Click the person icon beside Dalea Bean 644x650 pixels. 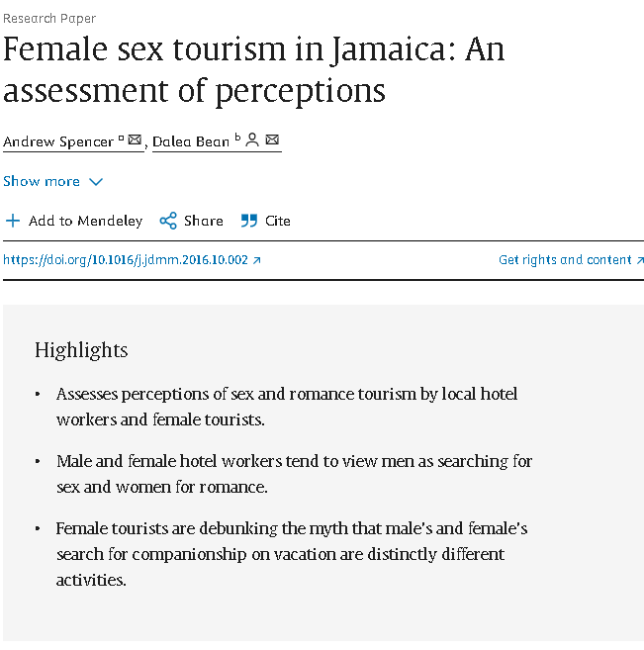pos(252,139)
